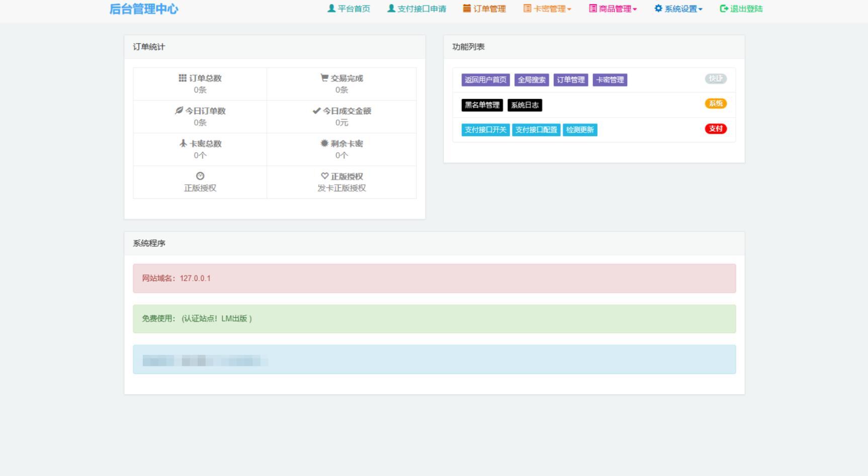Click the 系统程序 panel heading
Viewport: 868px width, 476px height.
tap(149, 243)
